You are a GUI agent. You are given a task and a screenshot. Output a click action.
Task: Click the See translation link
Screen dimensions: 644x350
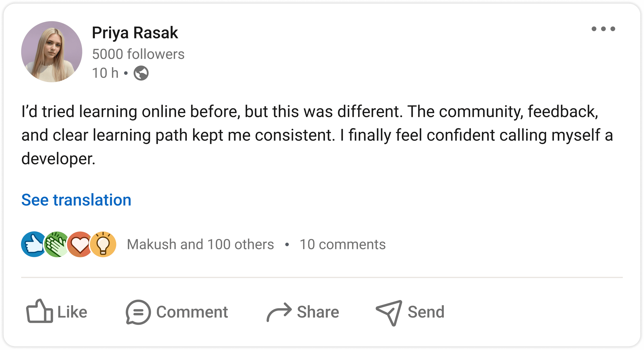coord(76,200)
